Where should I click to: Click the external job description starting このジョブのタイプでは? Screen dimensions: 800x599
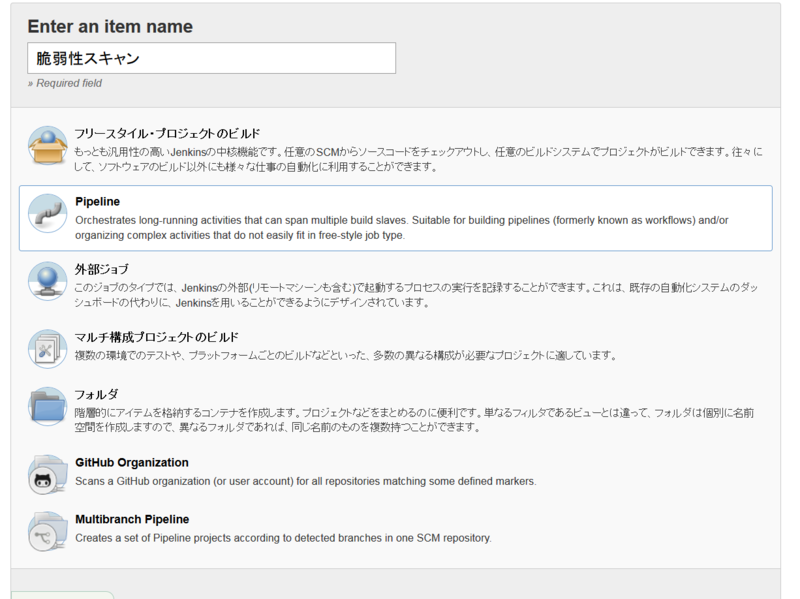(416, 295)
